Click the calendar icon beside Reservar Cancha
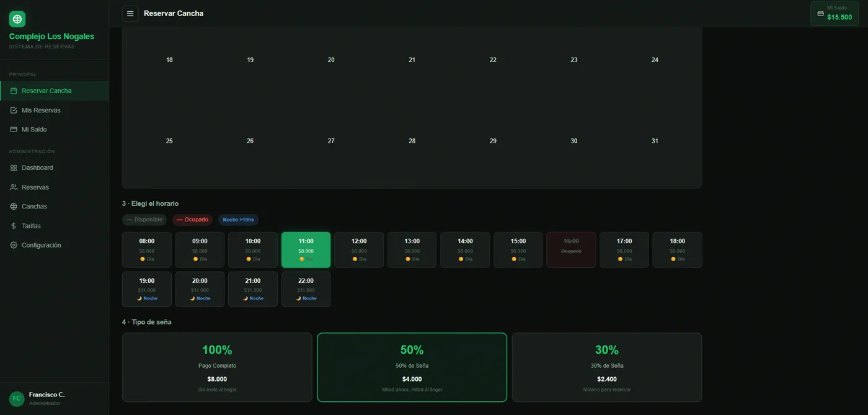The height and width of the screenshot is (415, 868). click(14, 91)
